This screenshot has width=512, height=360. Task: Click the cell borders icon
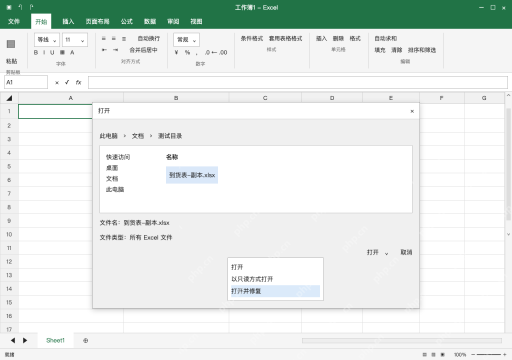pos(62,52)
